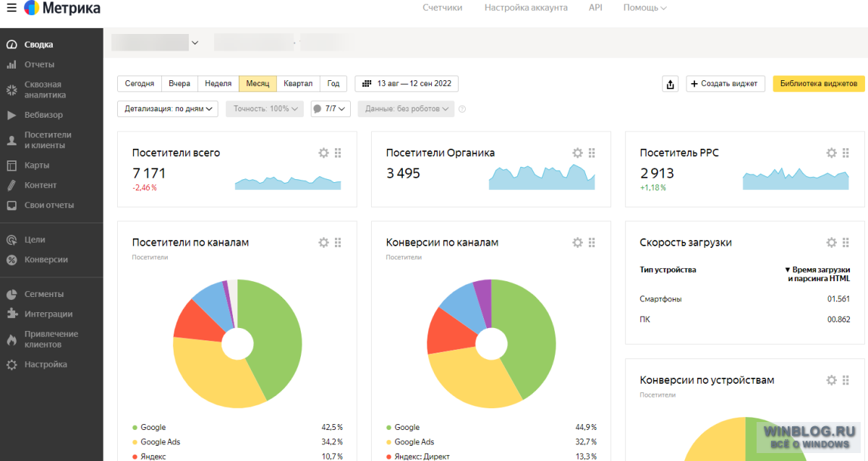Click the Свои отчеты inbox icon
Viewport: 868px width, 461px height.
(x=12, y=205)
